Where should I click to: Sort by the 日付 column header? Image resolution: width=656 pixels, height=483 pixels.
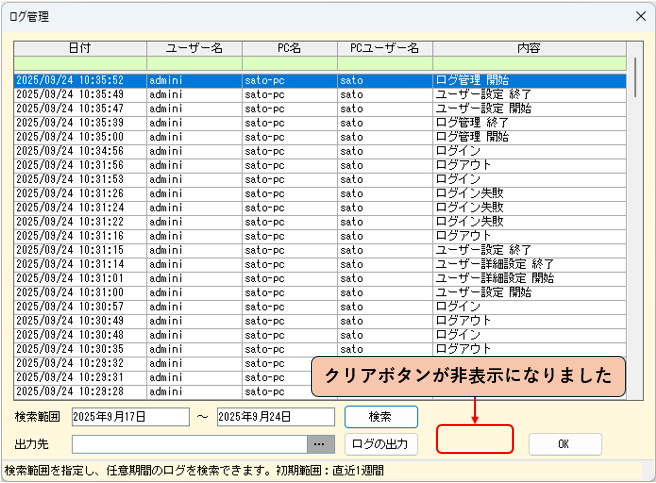click(80, 48)
